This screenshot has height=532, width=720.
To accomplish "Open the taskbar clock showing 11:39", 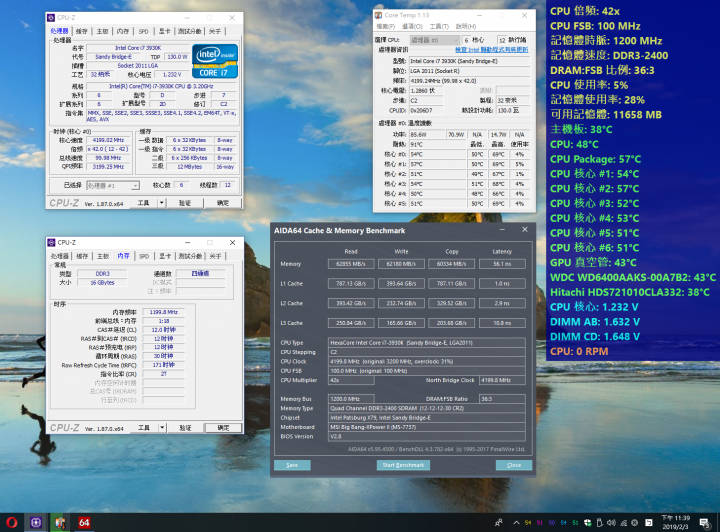I will click(x=675, y=522).
